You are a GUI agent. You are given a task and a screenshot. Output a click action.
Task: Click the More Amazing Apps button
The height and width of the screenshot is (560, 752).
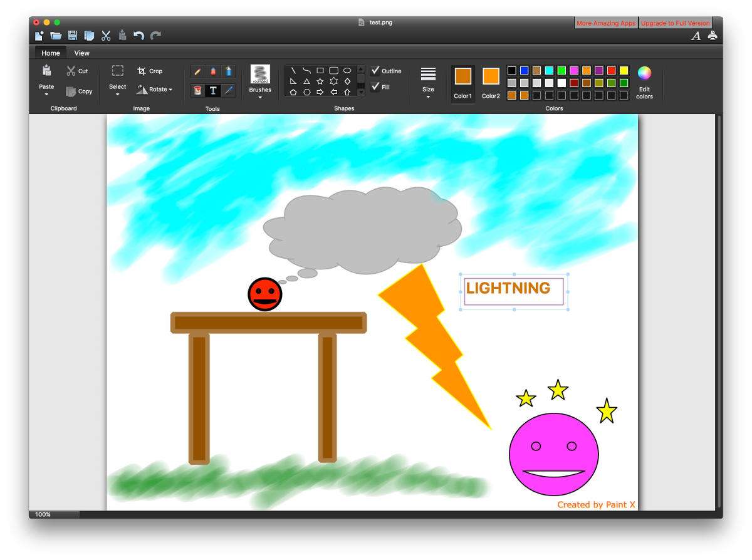[606, 23]
